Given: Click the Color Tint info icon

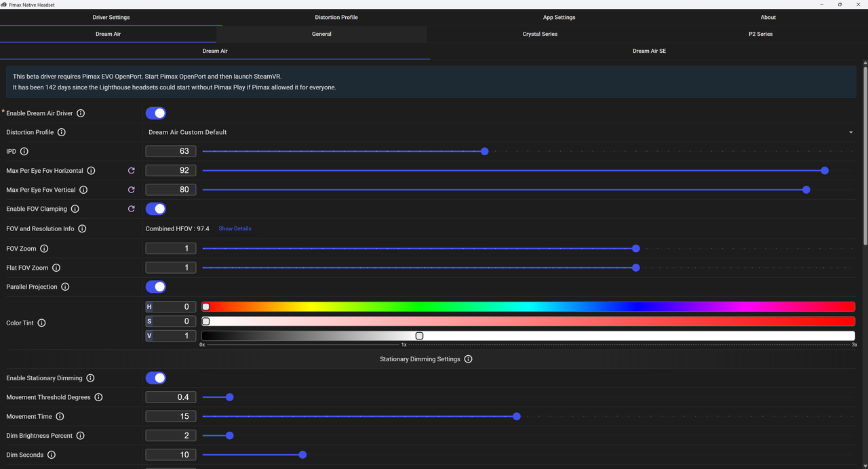Looking at the screenshot, I should 41,323.
